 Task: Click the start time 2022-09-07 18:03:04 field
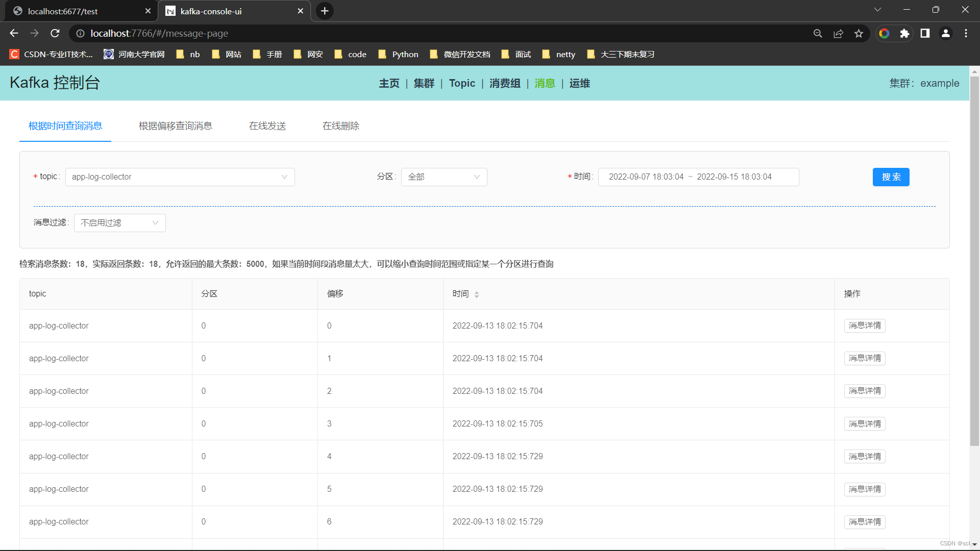(x=646, y=177)
